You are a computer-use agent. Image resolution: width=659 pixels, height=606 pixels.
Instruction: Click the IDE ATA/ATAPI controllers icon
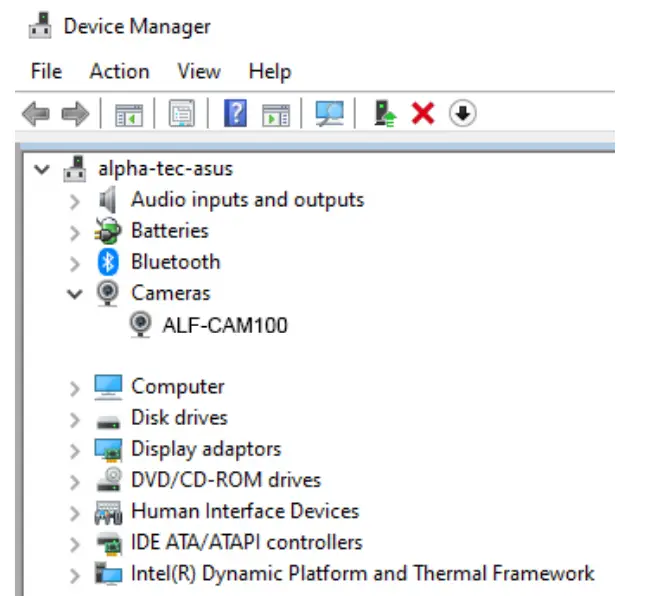coord(109,543)
